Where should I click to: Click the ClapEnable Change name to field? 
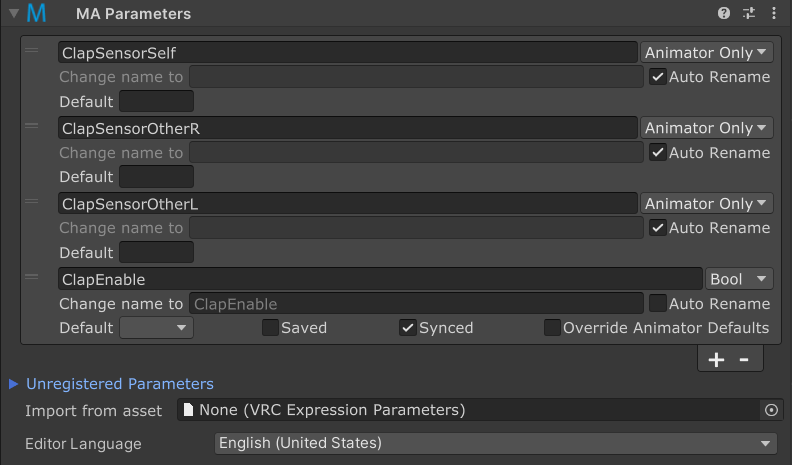coord(416,304)
